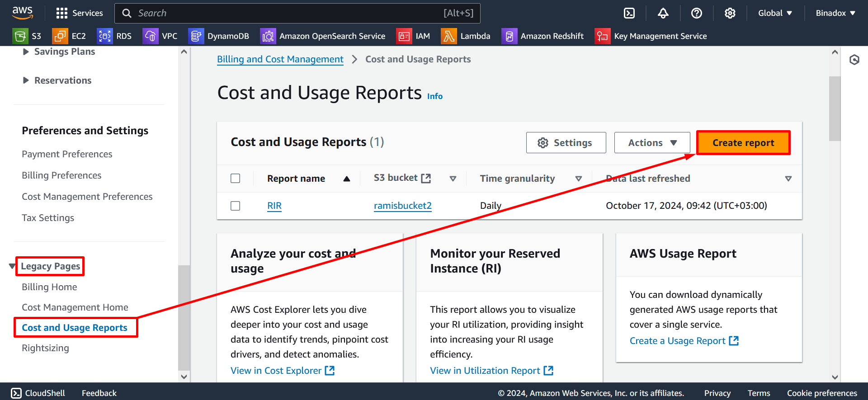Open the ramisbucket2 bucket link
This screenshot has height=400, width=868.
tap(403, 206)
